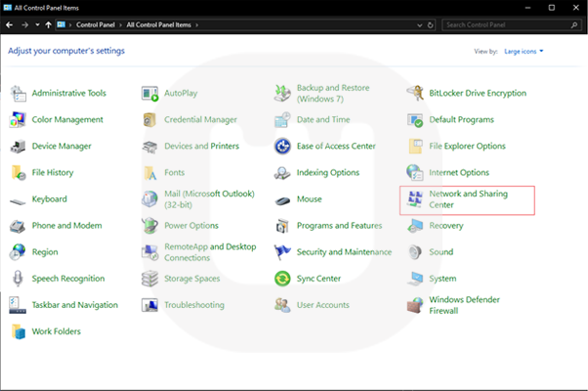
Task: Open the Power Options link
Action: coord(190,226)
